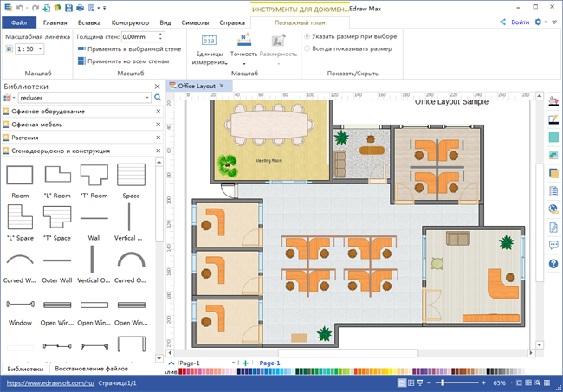Select "Указать размер при выборе" radio option
The width and height of the screenshot is (563, 392).
(307, 36)
